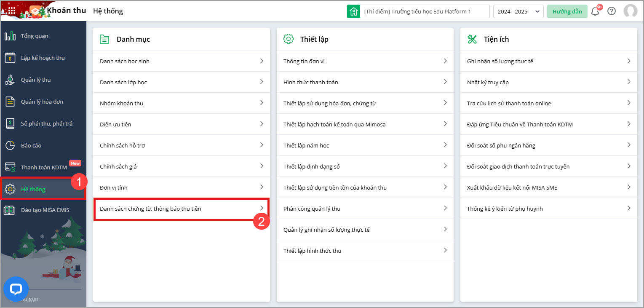Select Lập kế hoạch thu sidebar item
This screenshot has height=308, width=644.
pos(43,58)
